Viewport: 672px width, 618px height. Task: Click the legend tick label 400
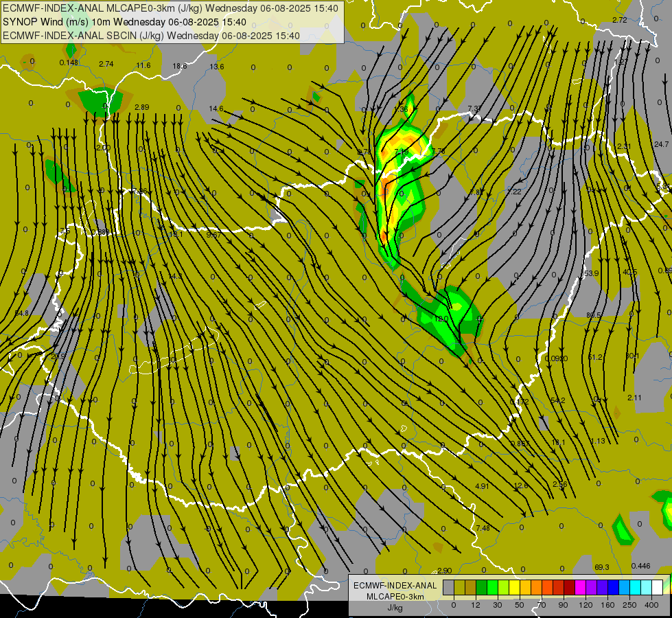[x=651, y=605]
